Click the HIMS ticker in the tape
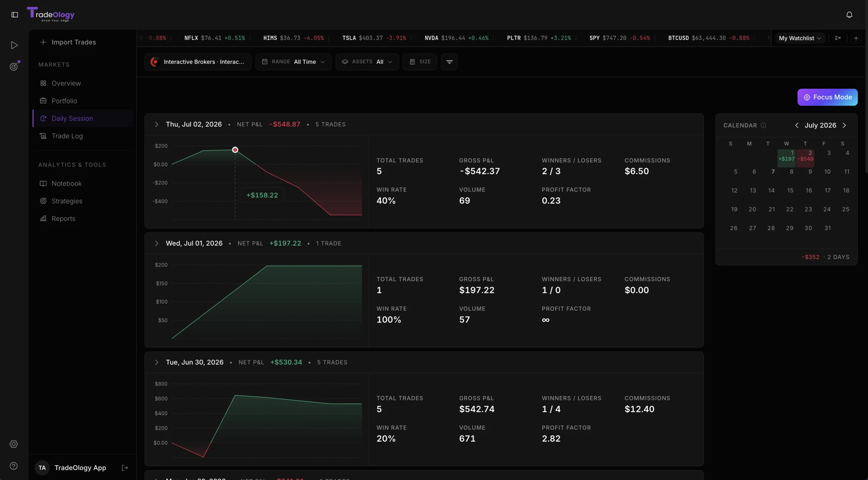Screen dimensions: 868x480 [x=293, y=38]
